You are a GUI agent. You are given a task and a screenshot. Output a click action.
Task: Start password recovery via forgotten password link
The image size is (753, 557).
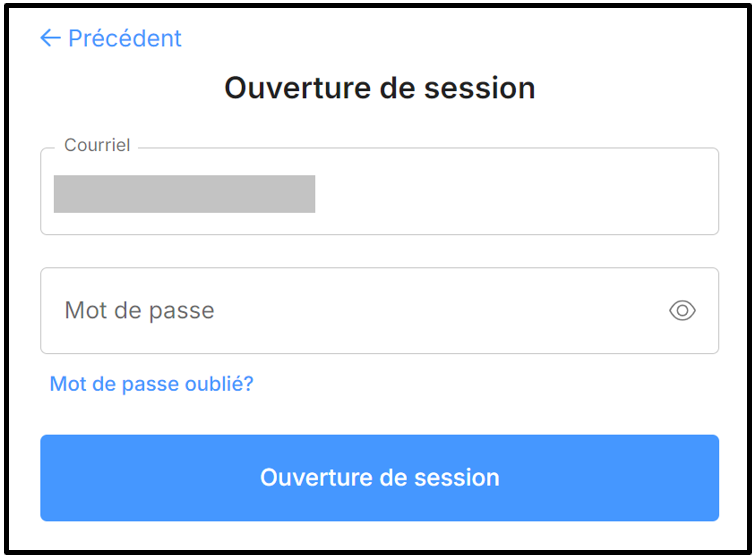[x=152, y=383]
